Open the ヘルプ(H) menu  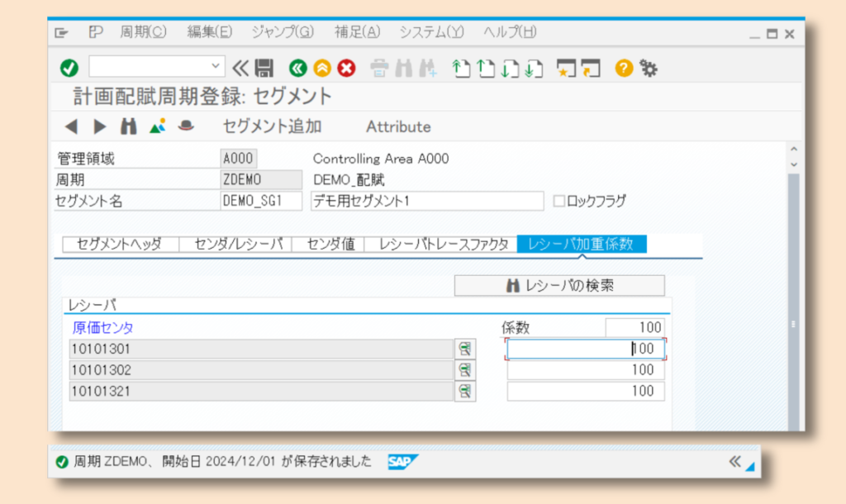[509, 32]
